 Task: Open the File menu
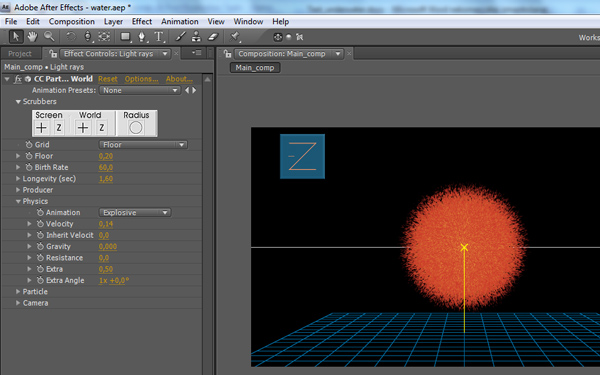[11, 22]
